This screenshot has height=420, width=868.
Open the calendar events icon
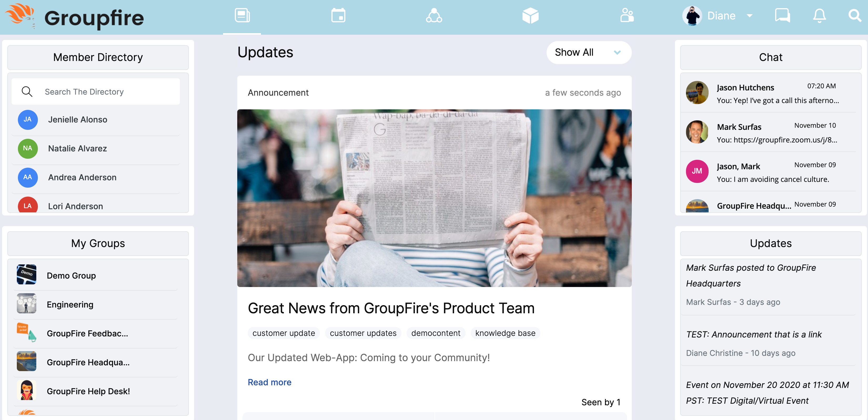coord(338,16)
